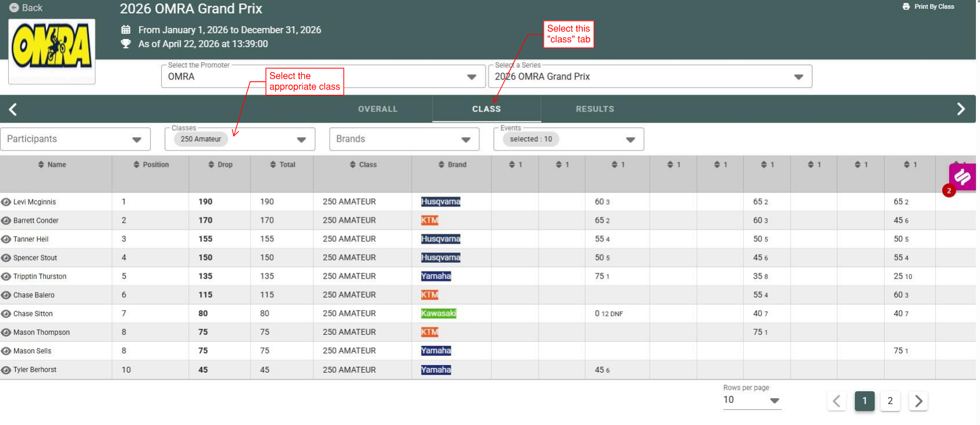View details eye icon for Tyler Berhorst
This screenshot has width=980, height=425.
6,370
